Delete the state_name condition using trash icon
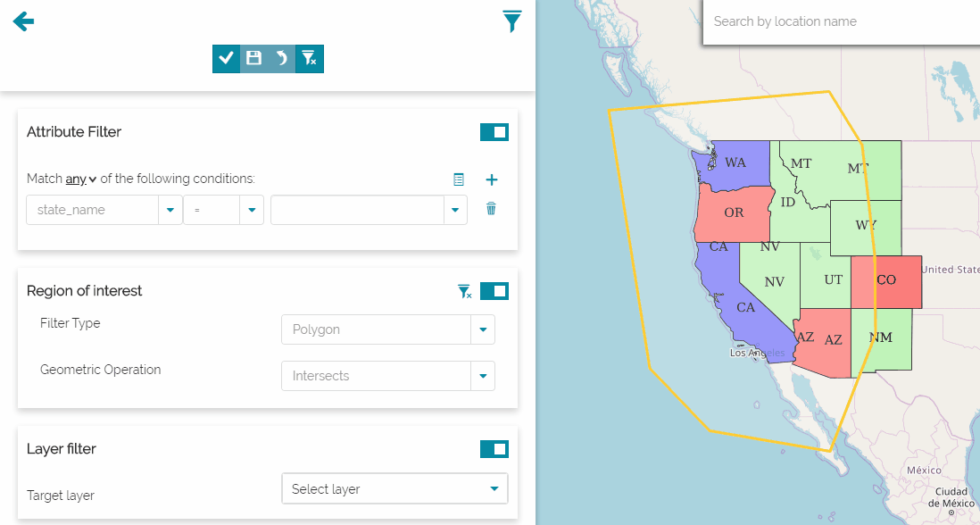Screen dimensions: 980x525 pos(490,209)
